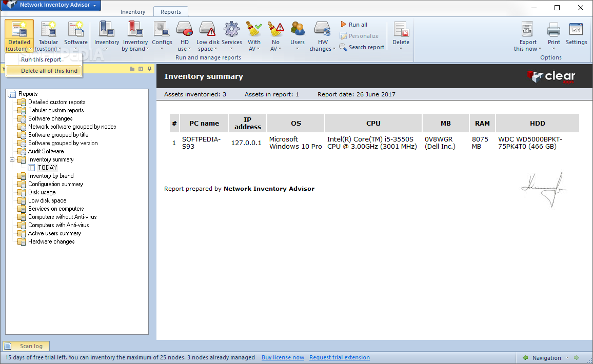The width and height of the screenshot is (593, 364).
Task: Select Low disk space tree item
Action: (47, 200)
